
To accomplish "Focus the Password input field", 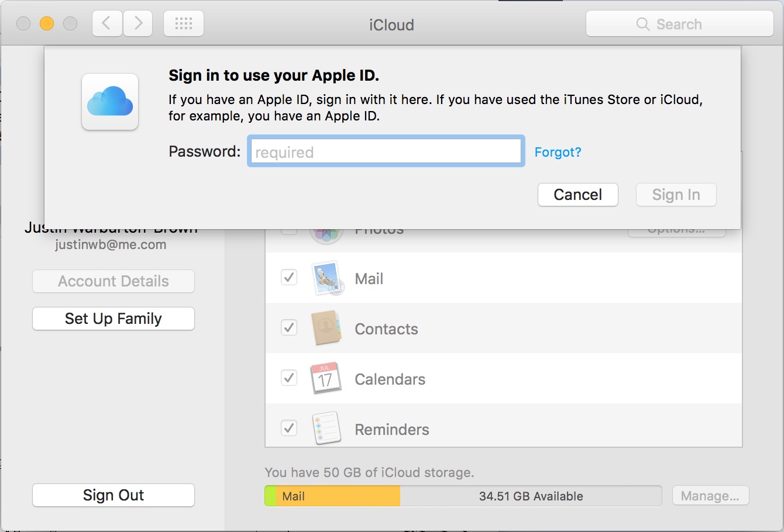I will point(386,152).
